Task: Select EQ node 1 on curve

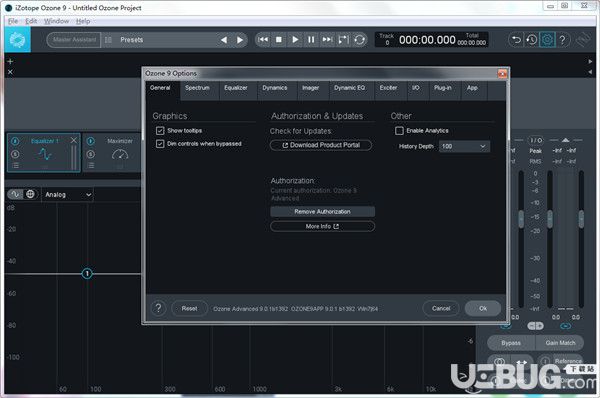Action: click(x=87, y=274)
